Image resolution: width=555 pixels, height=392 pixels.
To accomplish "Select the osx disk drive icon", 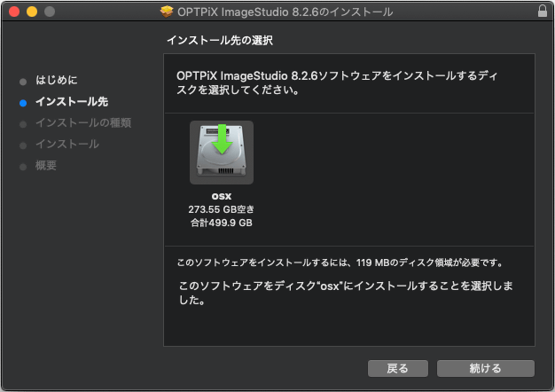I will pos(222,153).
